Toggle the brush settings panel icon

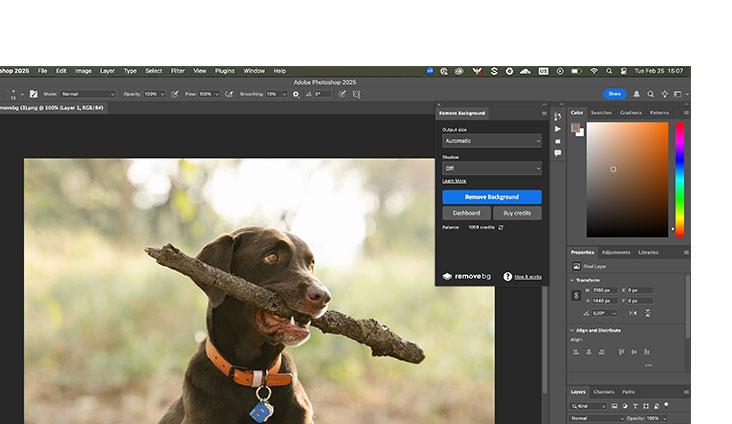click(x=34, y=94)
